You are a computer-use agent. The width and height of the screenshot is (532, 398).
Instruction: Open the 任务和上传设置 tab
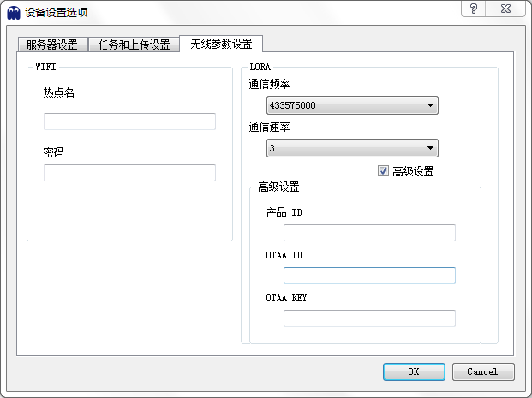(x=134, y=45)
